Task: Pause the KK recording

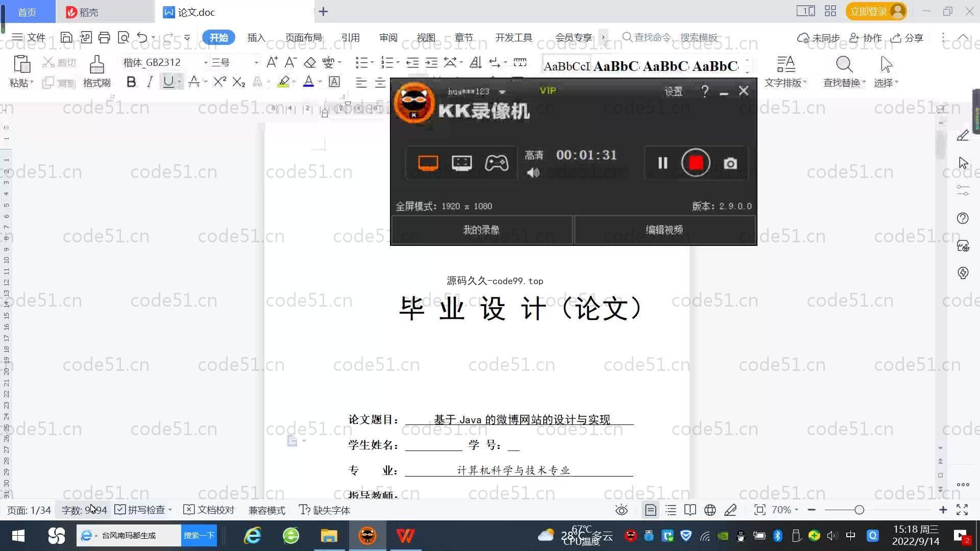Action: pos(663,163)
